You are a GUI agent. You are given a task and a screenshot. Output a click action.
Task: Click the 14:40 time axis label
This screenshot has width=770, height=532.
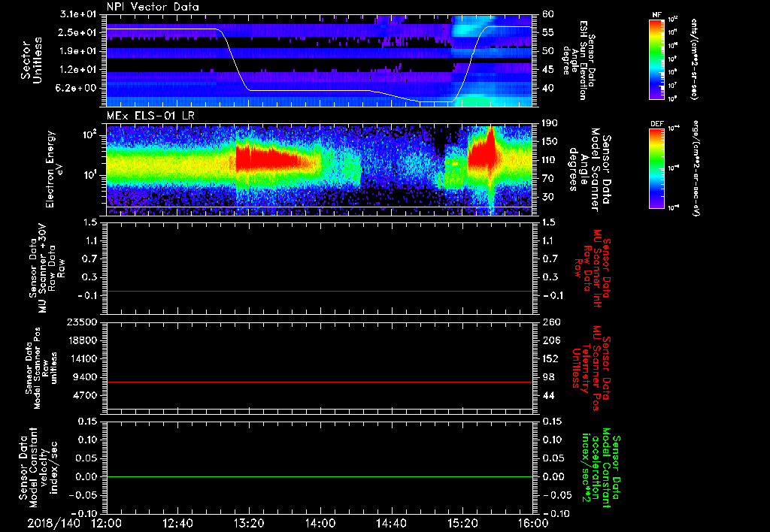tap(391, 523)
